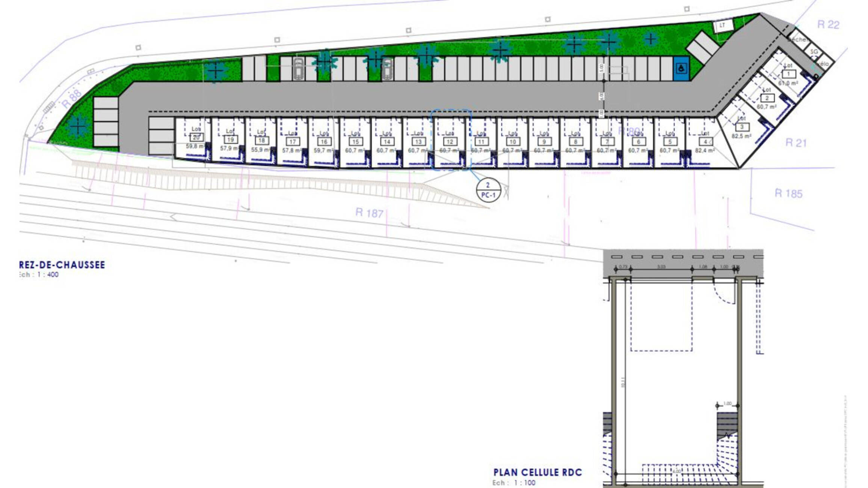This screenshot has height=488, width=868.
Task: Click the R 21 parcel label
Action: tap(796, 143)
